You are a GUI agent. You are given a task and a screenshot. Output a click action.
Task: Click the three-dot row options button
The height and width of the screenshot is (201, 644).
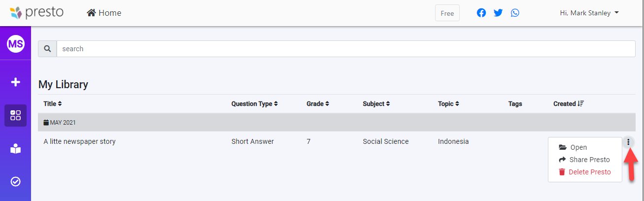628,142
